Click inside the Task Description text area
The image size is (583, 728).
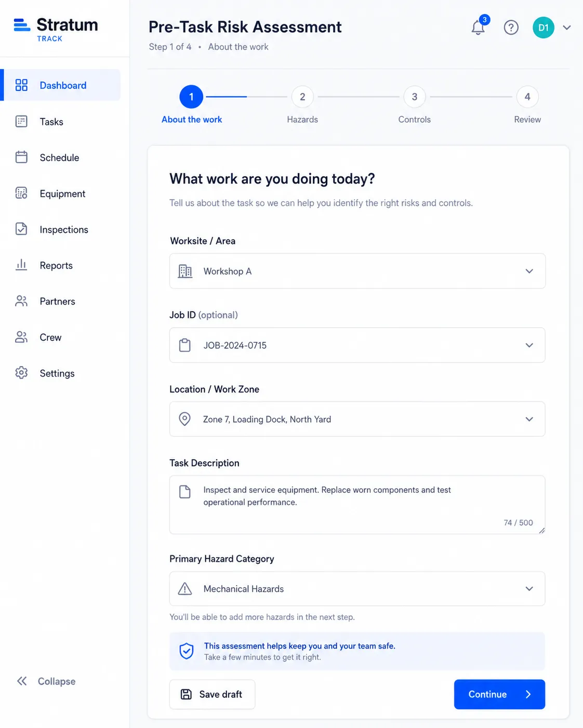(x=357, y=505)
